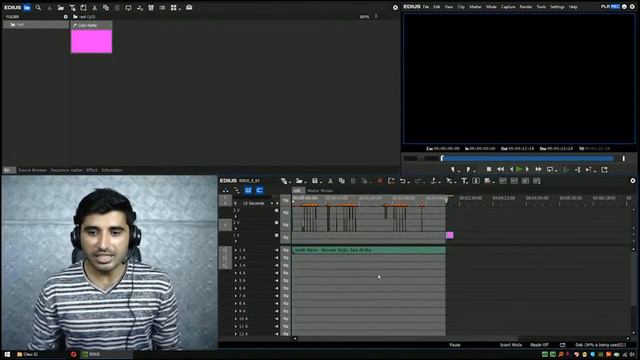Click the Fast forward button
The image size is (640, 360).
point(538,169)
